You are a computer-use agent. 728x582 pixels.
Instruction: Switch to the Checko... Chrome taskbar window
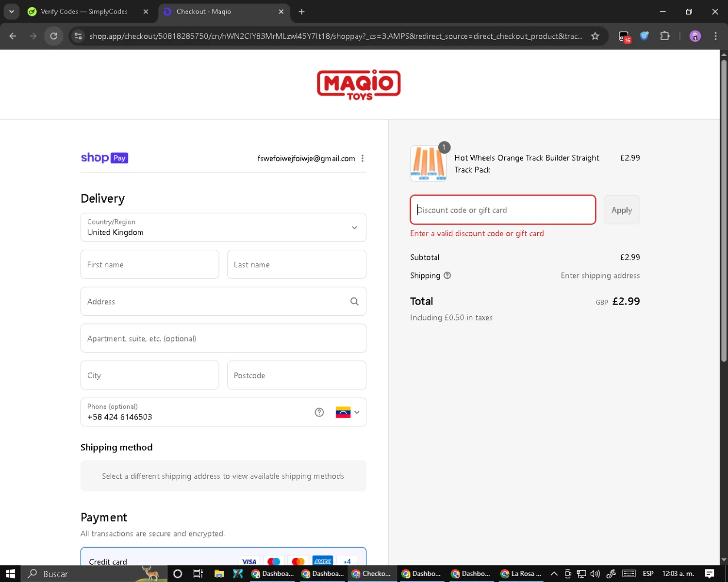pos(372,574)
